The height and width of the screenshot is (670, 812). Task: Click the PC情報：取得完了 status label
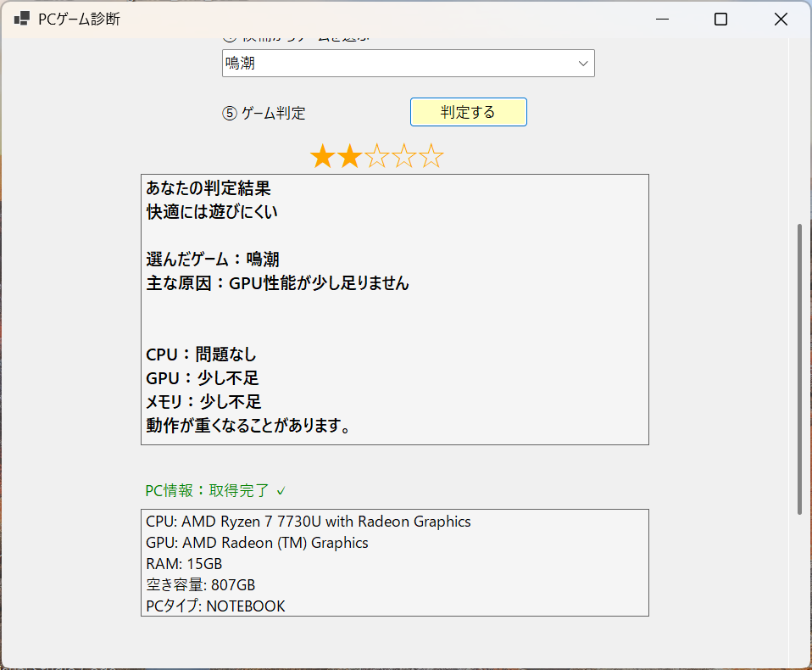pos(207,491)
